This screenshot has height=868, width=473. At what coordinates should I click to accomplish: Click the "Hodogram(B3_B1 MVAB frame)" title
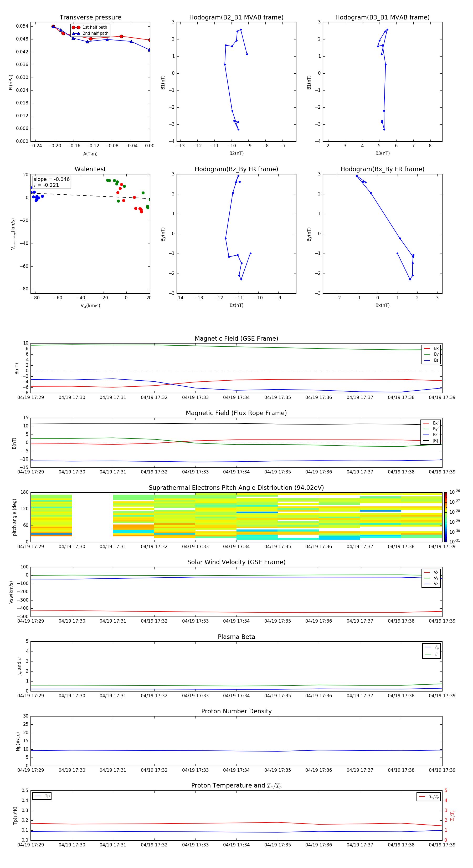[382, 18]
